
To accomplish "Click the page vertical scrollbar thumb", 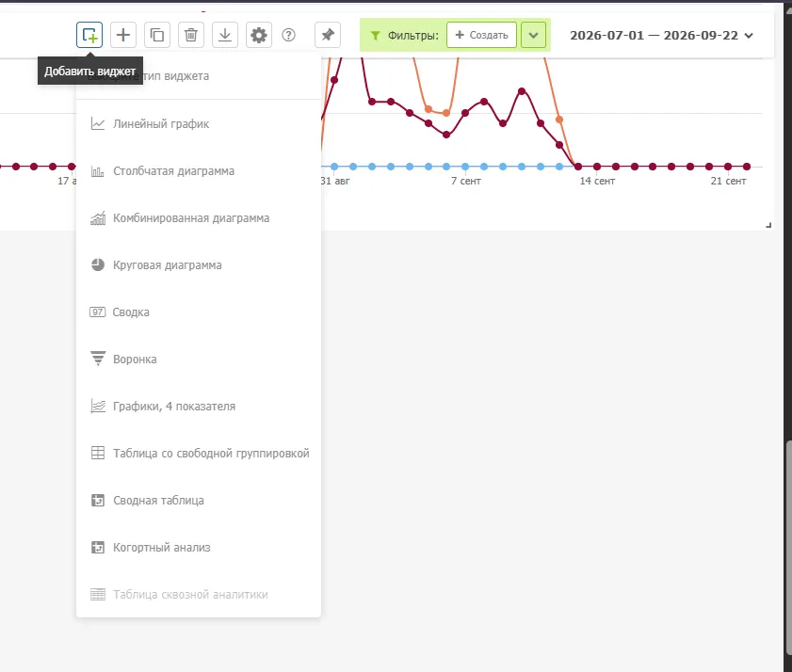I will (788, 546).
